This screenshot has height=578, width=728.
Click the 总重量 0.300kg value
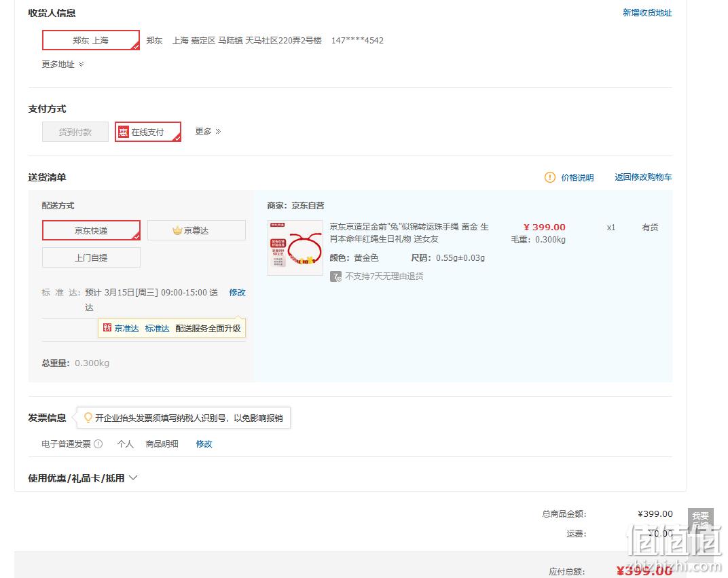point(92,363)
